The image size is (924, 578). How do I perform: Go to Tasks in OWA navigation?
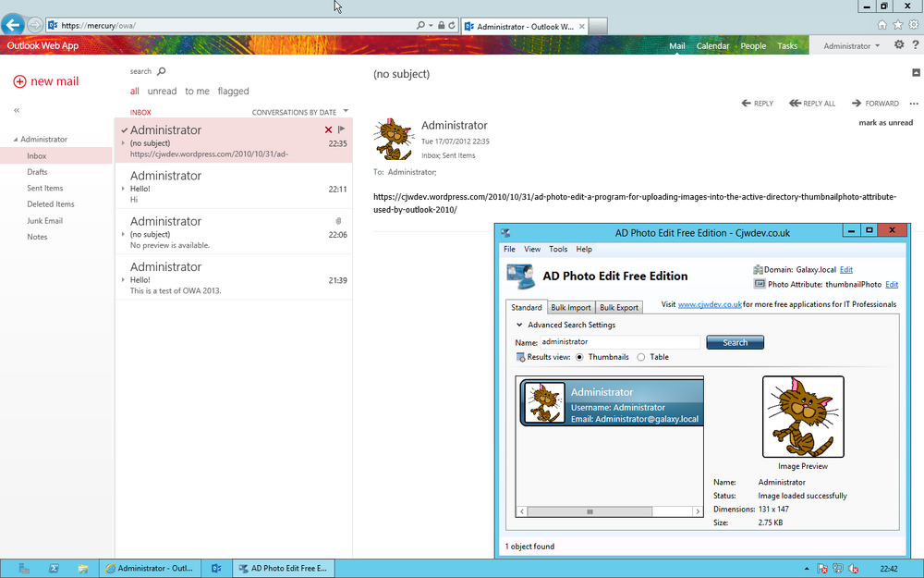[x=786, y=45]
